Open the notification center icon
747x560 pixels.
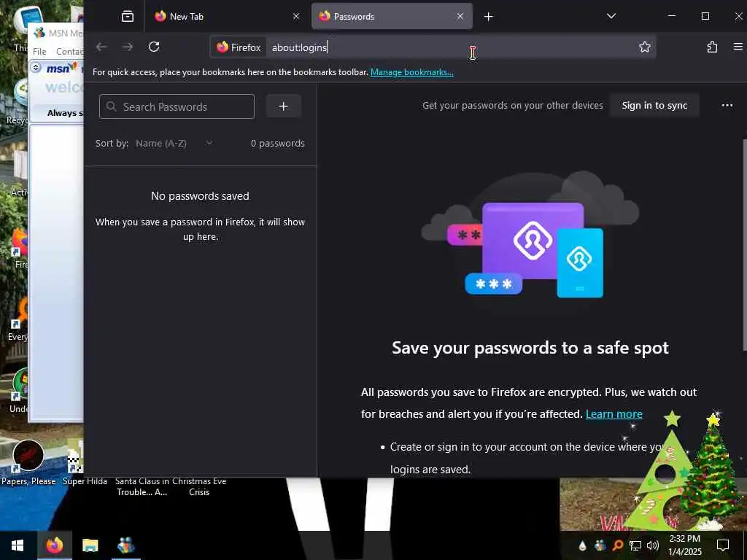click(723, 545)
